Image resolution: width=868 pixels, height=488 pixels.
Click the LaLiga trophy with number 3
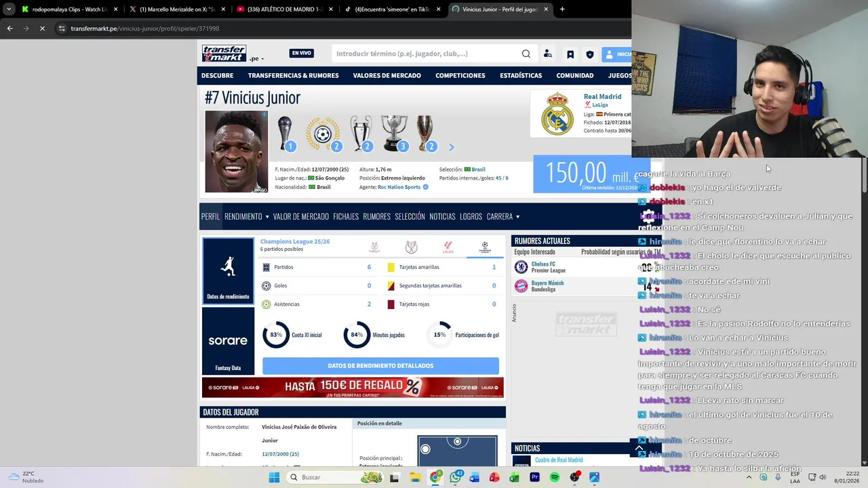pos(394,134)
